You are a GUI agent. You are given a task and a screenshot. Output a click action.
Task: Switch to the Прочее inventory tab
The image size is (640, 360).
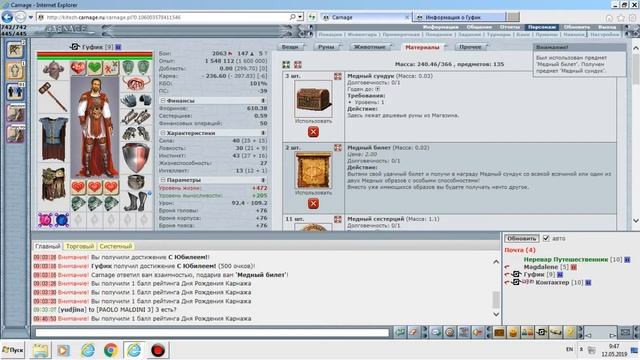click(x=470, y=47)
